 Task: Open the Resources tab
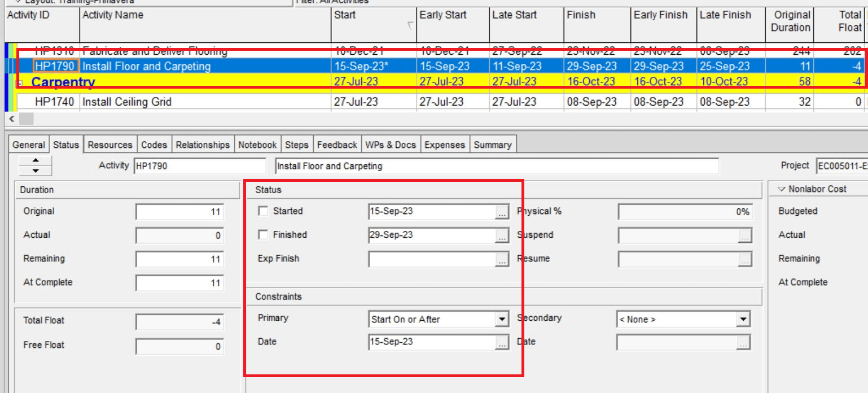(110, 145)
